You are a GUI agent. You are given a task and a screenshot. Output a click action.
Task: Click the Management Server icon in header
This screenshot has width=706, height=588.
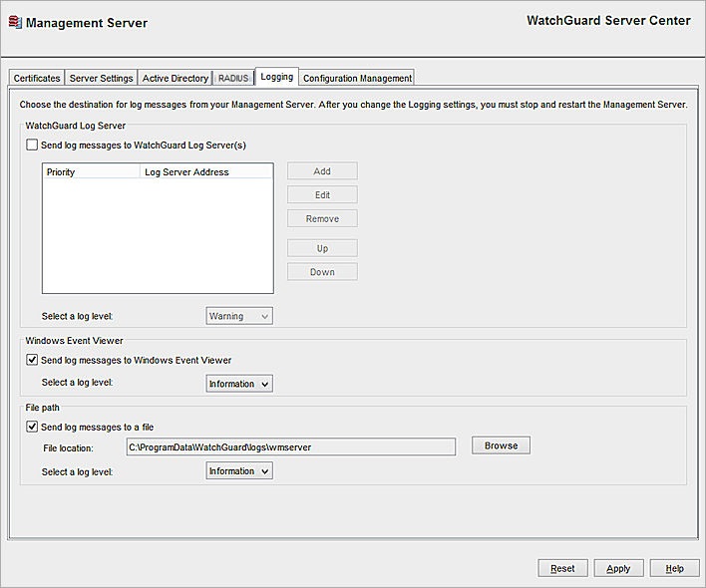[x=14, y=22]
